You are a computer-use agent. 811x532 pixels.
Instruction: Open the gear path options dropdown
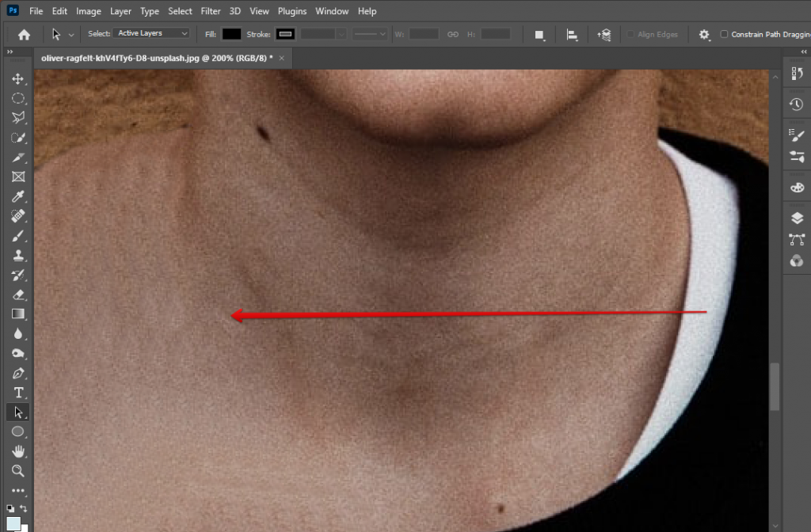pos(704,34)
